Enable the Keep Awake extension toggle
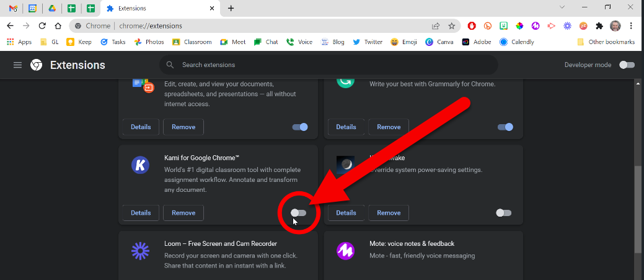Image resolution: width=644 pixels, height=280 pixels. pyautogui.click(x=503, y=212)
